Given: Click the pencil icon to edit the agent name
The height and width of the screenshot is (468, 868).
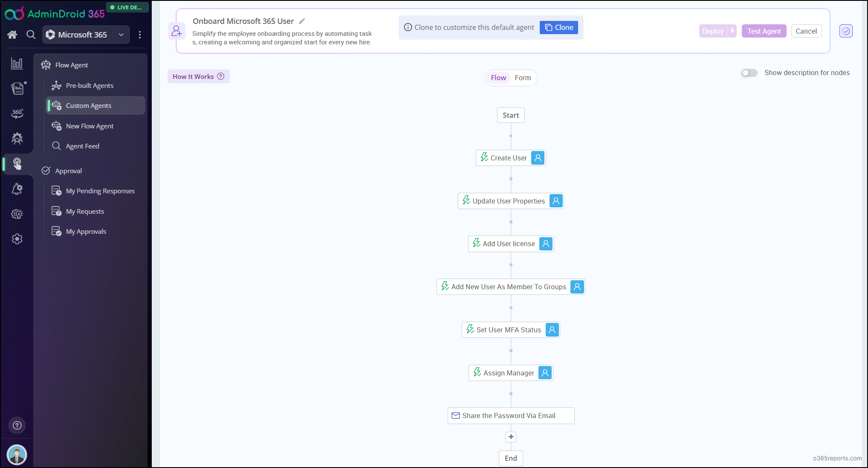Looking at the screenshot, I should point(302,21).
